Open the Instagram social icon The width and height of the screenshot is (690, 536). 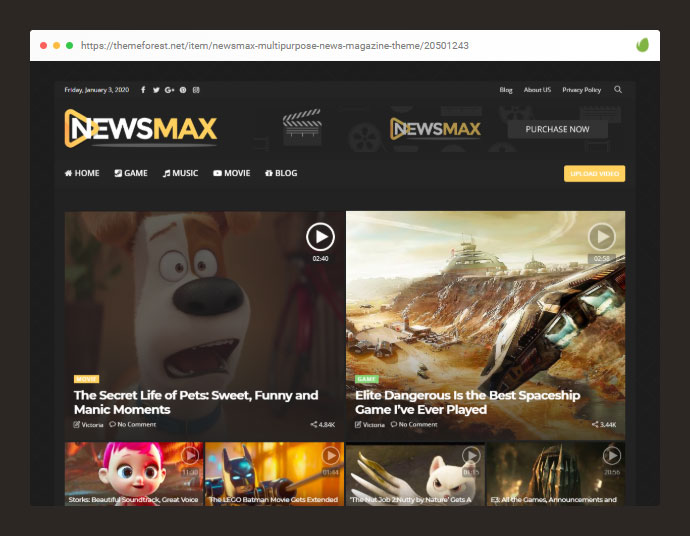click(x=196, y=90)
